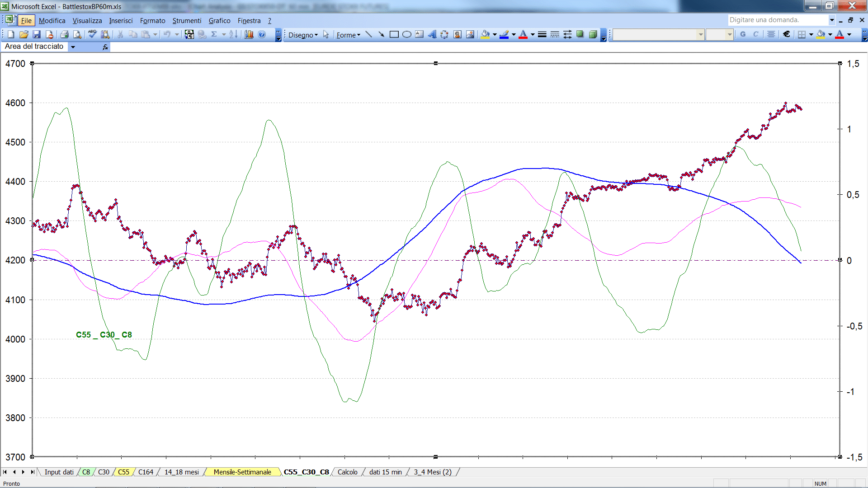Viewport: 868px width, 488px height.
Task: Toggle italic C formatting button
Action: [755, 34]
